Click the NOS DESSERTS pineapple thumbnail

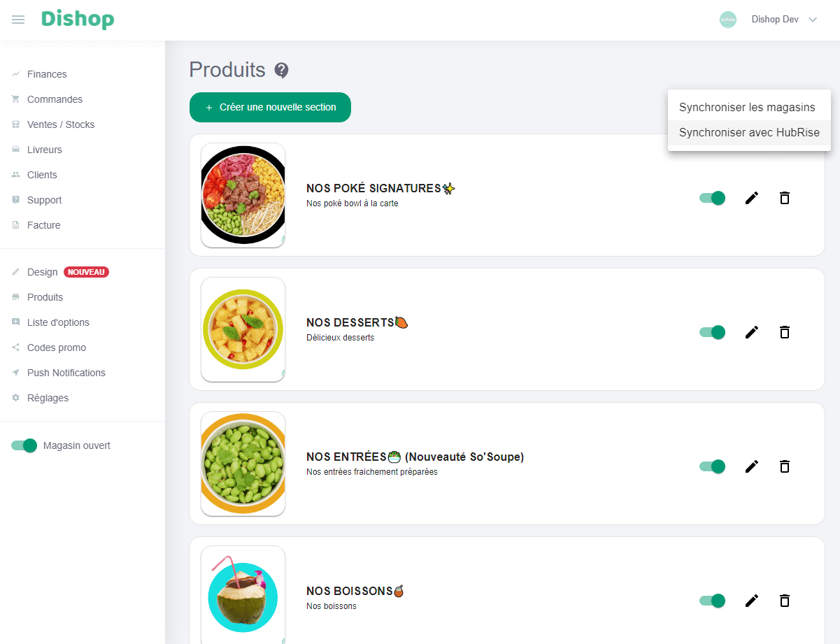[243, 329]
